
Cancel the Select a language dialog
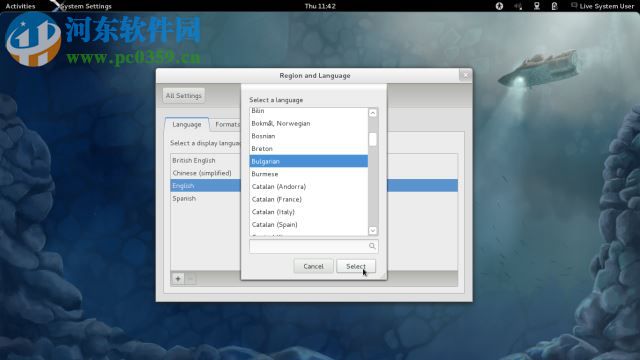[x=313, y=266]
